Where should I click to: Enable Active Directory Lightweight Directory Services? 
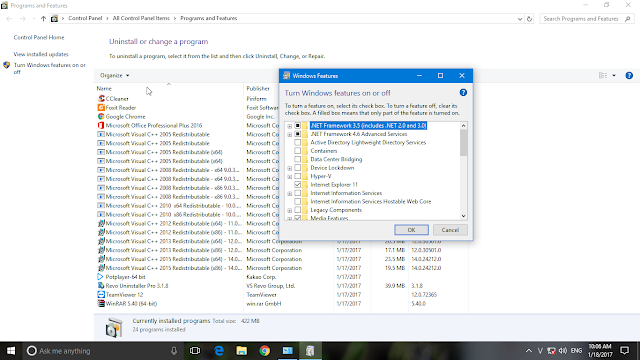[x=298, y=142]
